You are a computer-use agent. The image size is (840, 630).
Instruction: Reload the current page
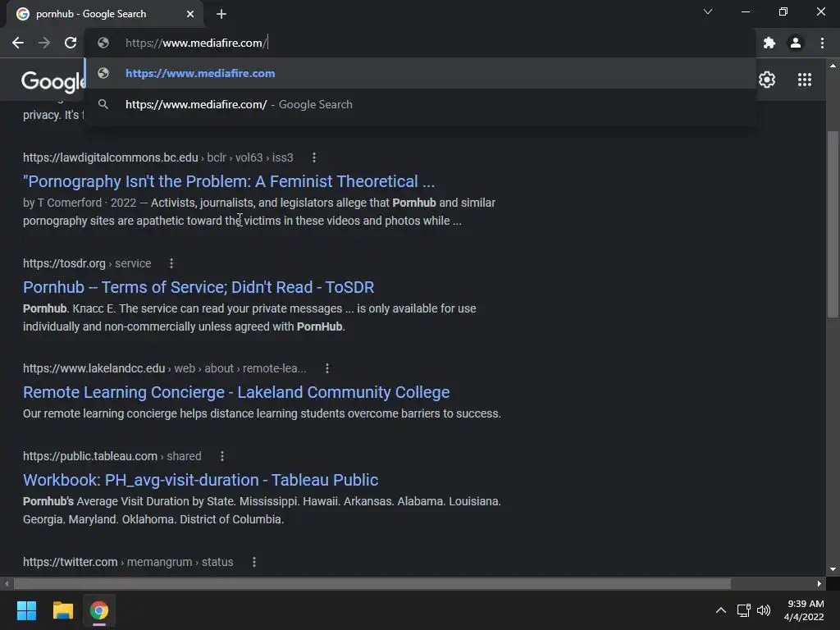pos(71,43)
